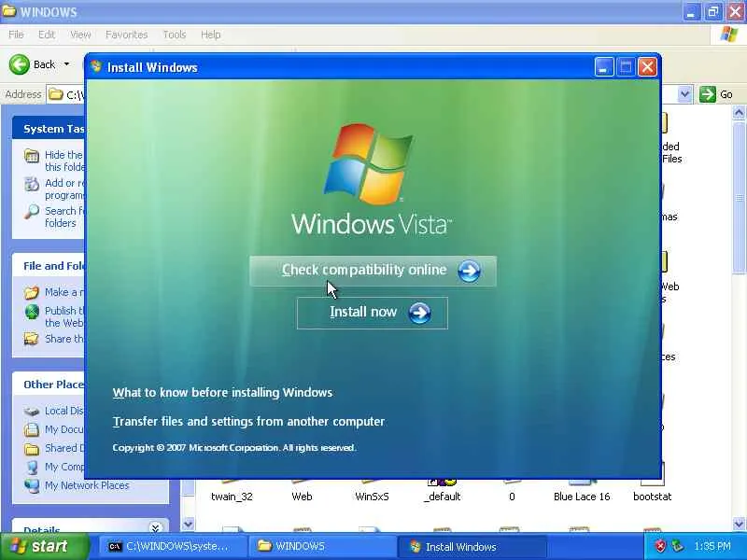This screenshot has height=560, width=747.
Task: Select the _default file label
Action: 442,497
